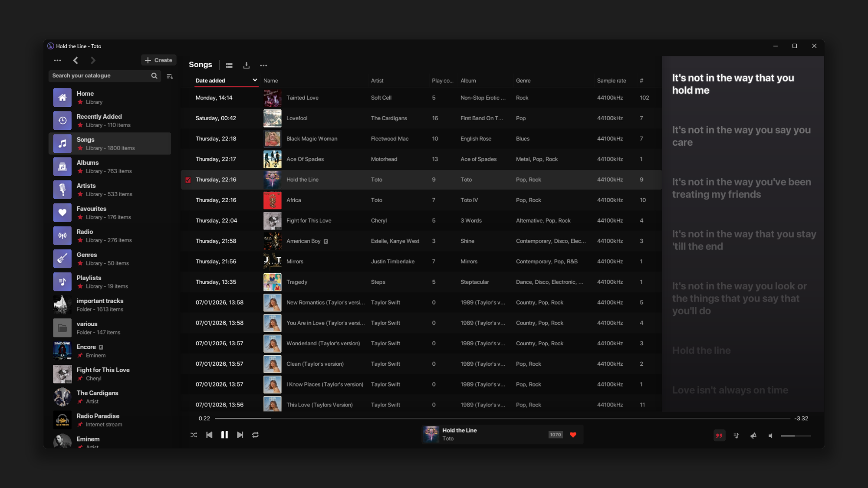Uncheck the Hold the Line row checkbox

click(x=188, y=180)
